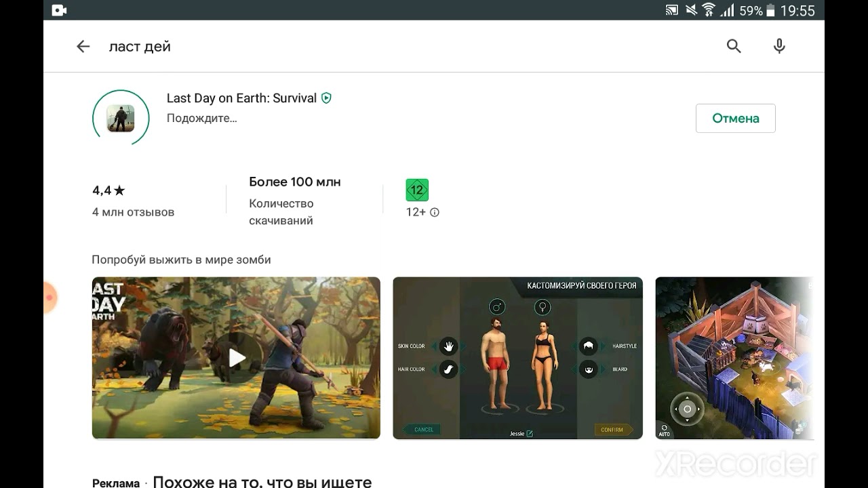Tap the Количество скачиваний label
The height and width of the screenshot is (488, 868).
tap(281, 212)
